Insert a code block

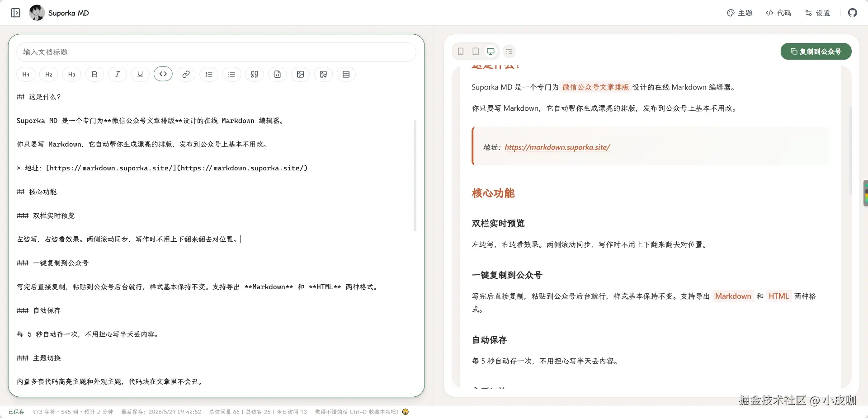pyautogui.click(x=278, y=74)
